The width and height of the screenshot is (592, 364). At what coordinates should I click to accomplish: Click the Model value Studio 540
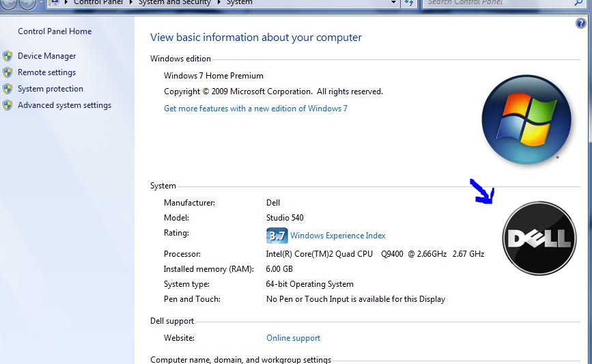coord(285,218)
